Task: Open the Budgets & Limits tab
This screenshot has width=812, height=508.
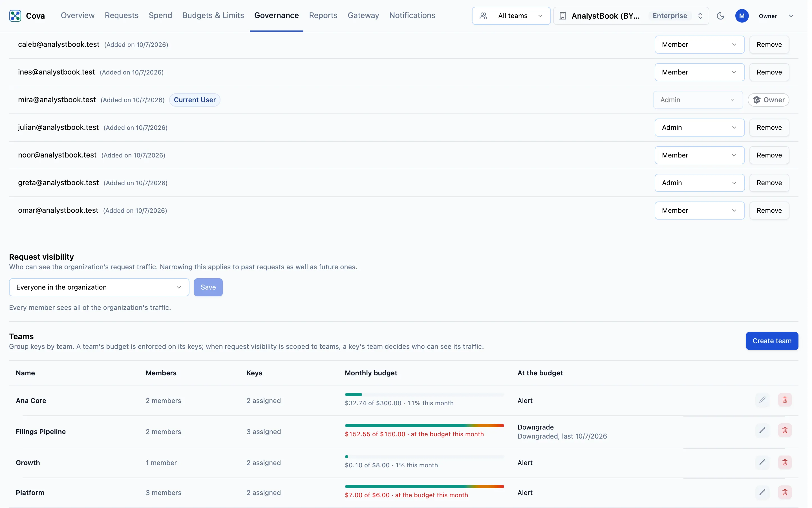Action: coord(213,16)
